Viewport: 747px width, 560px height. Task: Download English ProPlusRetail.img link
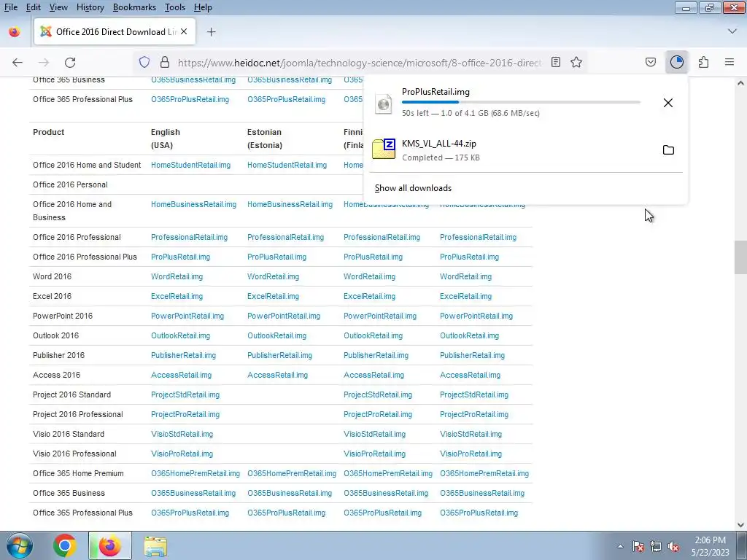[181, 257]
